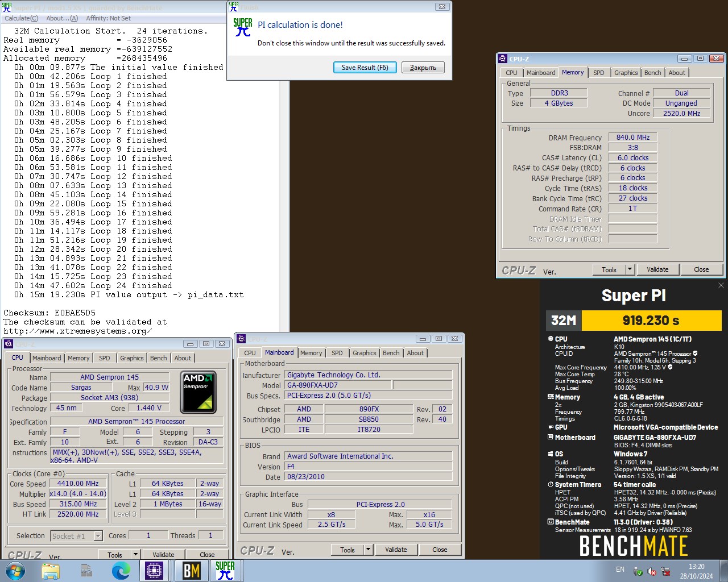Launch Microsoft Edge from the taskbar
The image size is (728, 582).
coord(121,571)
